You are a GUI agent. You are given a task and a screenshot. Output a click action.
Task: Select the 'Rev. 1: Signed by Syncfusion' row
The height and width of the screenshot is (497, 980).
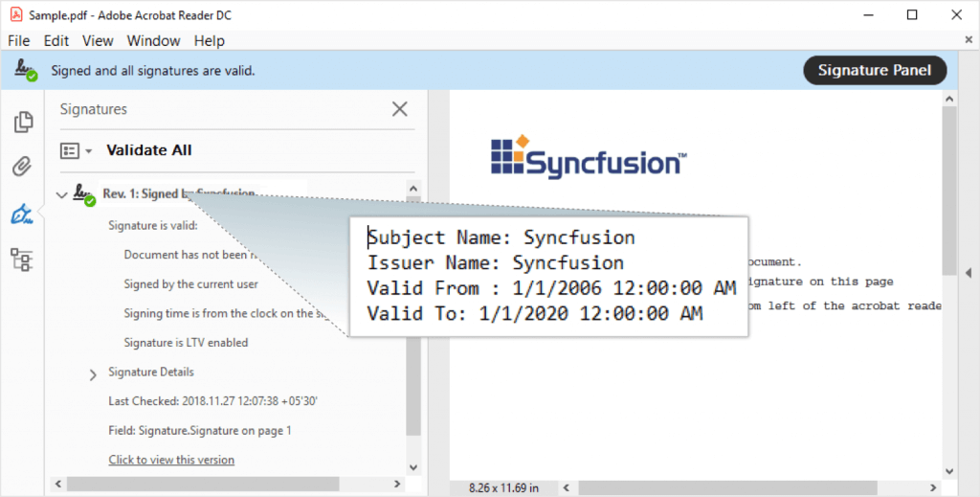179,193
